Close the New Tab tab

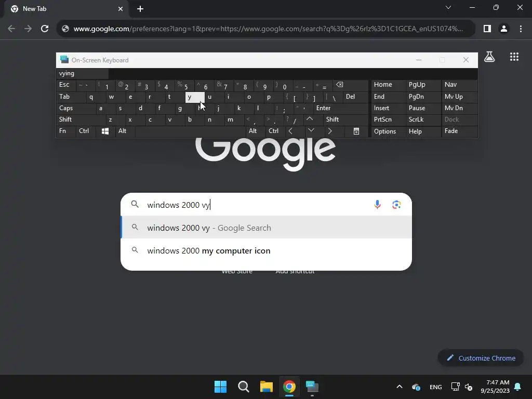121,9
